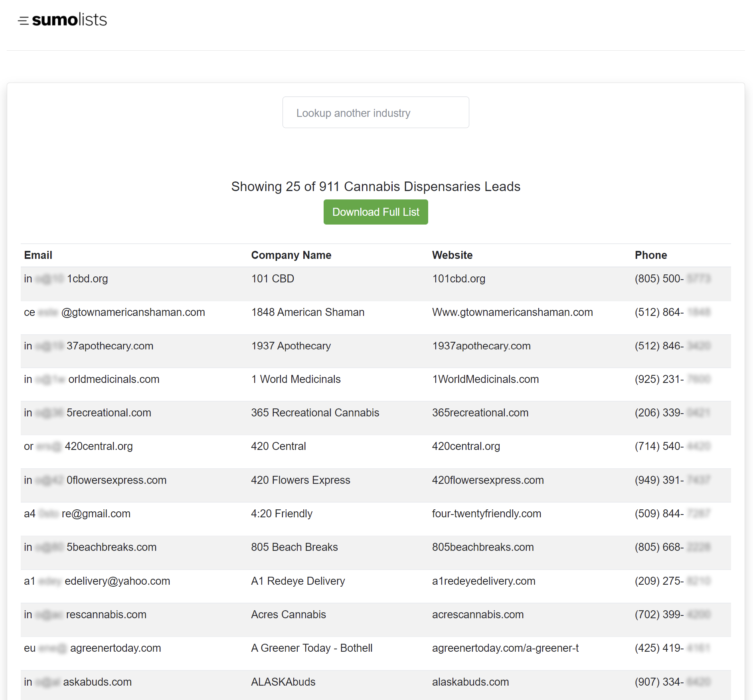Click company name 805 Beach Breaks
Viewport: 753px width, 700px height.
click(x=294, y=547)
